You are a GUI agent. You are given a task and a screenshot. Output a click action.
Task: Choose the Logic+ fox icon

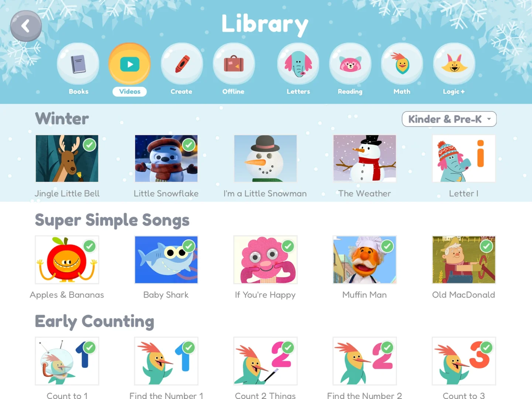(454, 64)
